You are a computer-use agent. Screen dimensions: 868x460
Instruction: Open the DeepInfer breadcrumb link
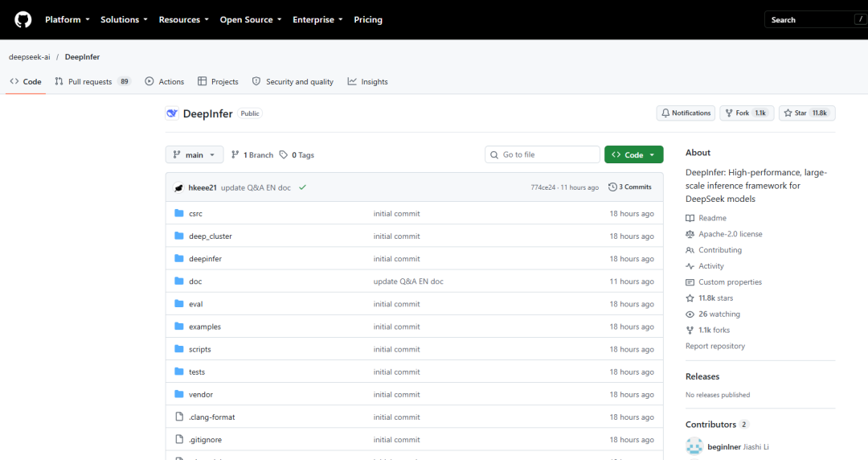(83, 57)
